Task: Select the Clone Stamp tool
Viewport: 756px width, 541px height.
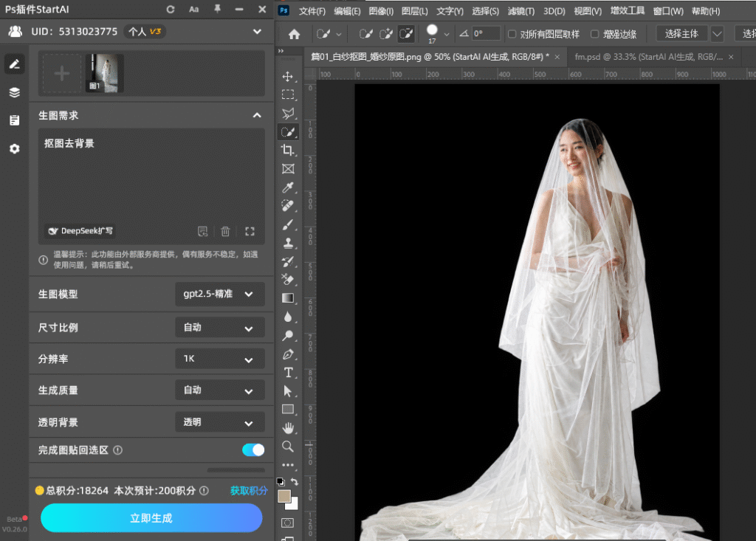Action: tap(288, 243)
